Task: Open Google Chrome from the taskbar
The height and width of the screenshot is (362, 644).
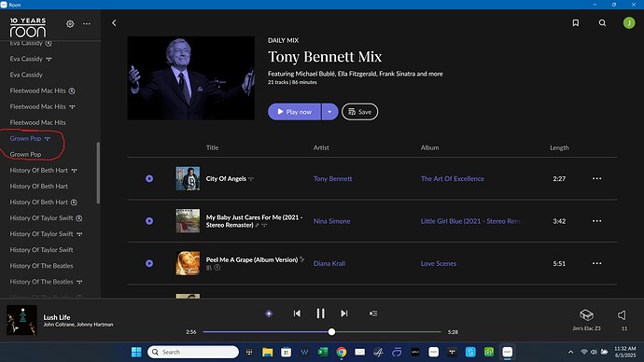Action: [342, 352]
